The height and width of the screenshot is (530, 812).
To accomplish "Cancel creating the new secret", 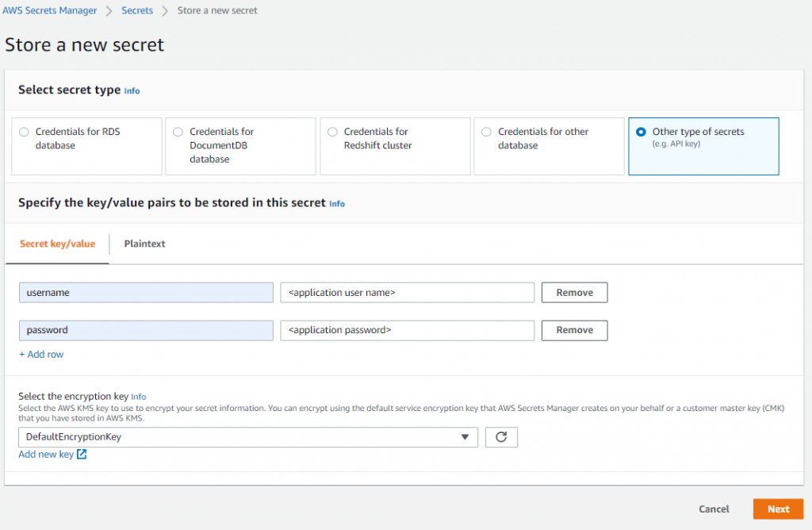I will (713, 509).
